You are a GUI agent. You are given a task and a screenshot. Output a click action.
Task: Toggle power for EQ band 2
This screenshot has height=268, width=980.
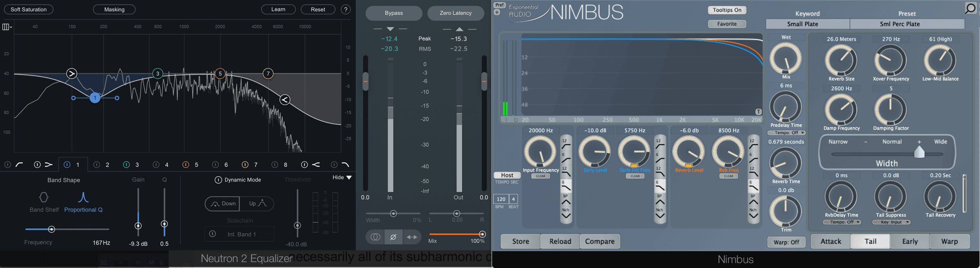pyautogui.click(x=97, y=165)
